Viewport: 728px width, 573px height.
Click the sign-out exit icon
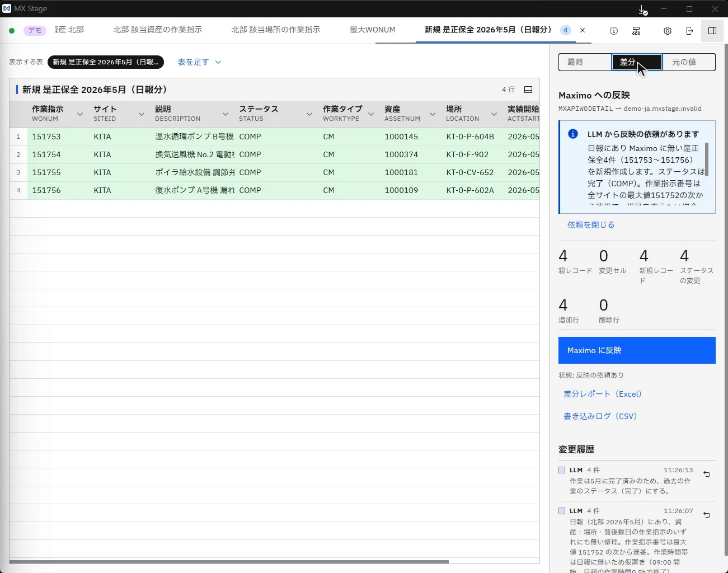point(689,31)
